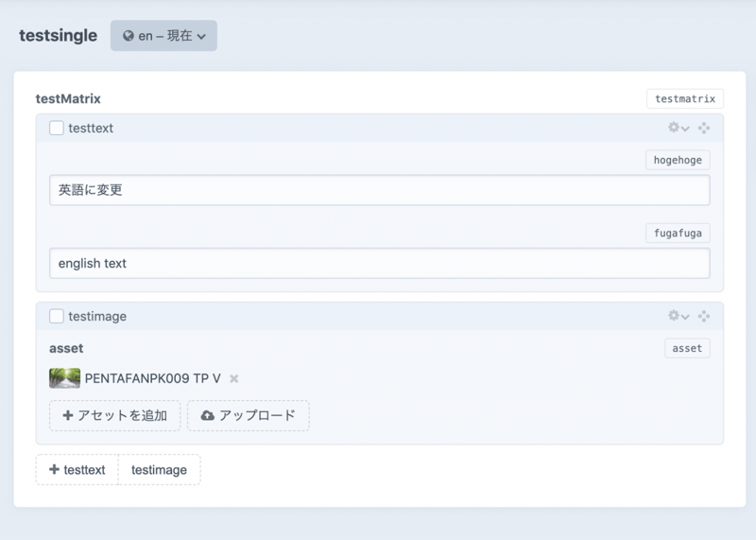This screenshot has width=756, height=540.
Task: Click testimage block move handle icon
Action: [704, 316]
